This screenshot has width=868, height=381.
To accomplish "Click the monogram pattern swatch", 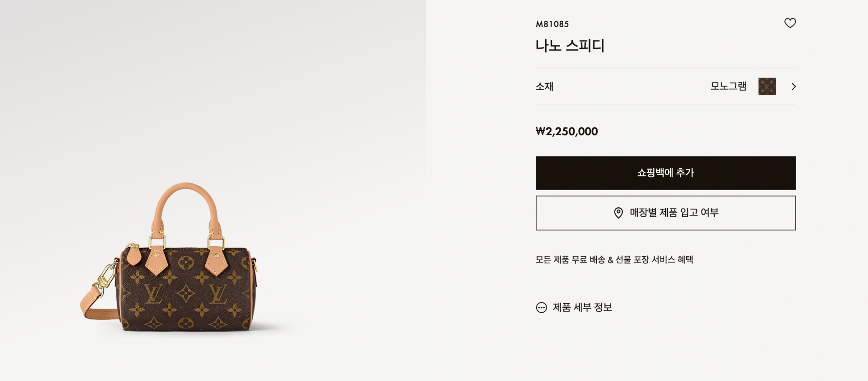I will coord(767,86).
